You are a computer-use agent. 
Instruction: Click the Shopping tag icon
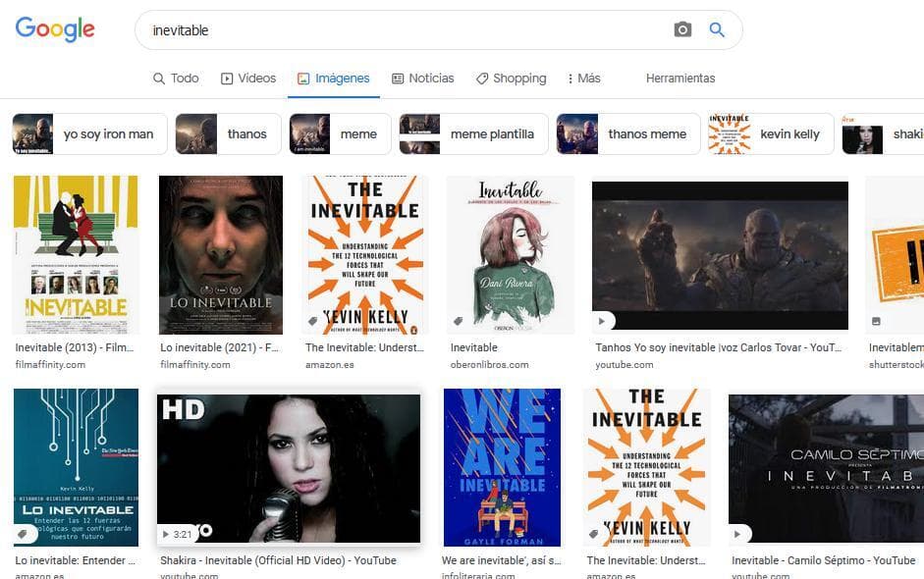(x=482, y=79)
